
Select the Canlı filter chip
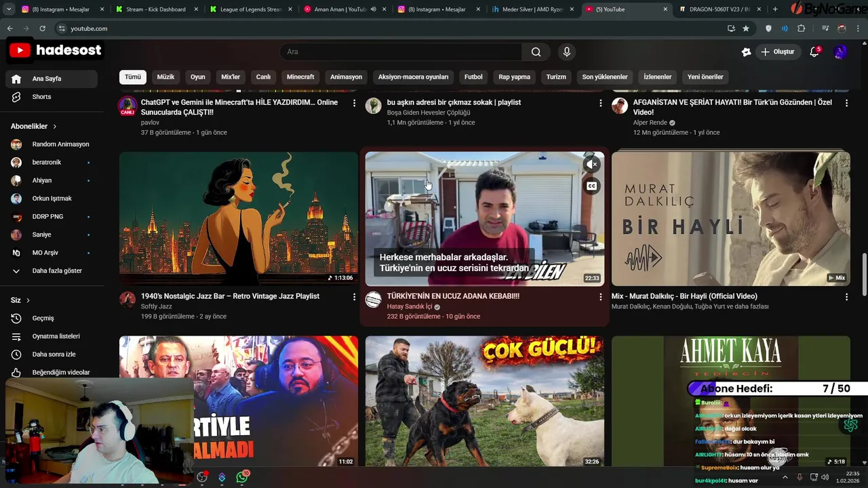263,77
